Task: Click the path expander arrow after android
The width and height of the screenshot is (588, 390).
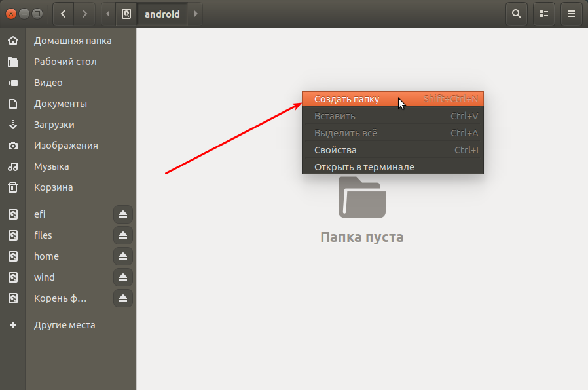Action: click(194, 14)
